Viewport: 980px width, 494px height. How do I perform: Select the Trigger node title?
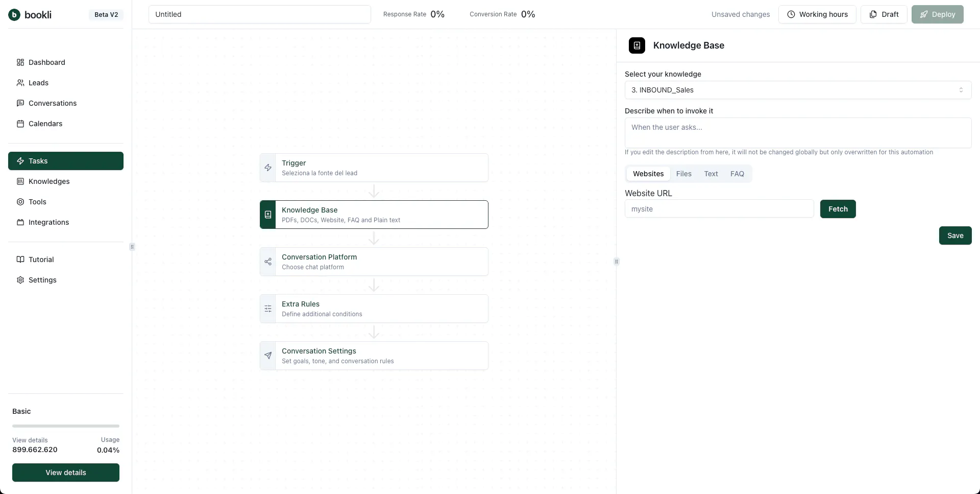[293, 163]
